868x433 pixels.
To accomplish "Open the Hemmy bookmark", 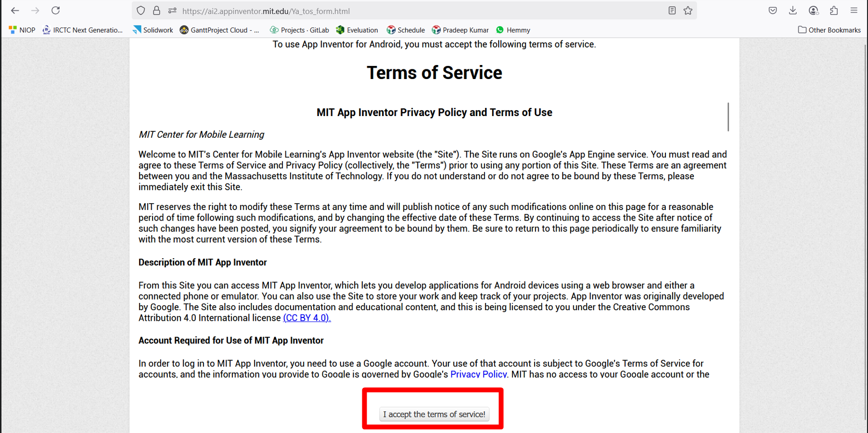I will pyautogui.click(x=513, y=30).
